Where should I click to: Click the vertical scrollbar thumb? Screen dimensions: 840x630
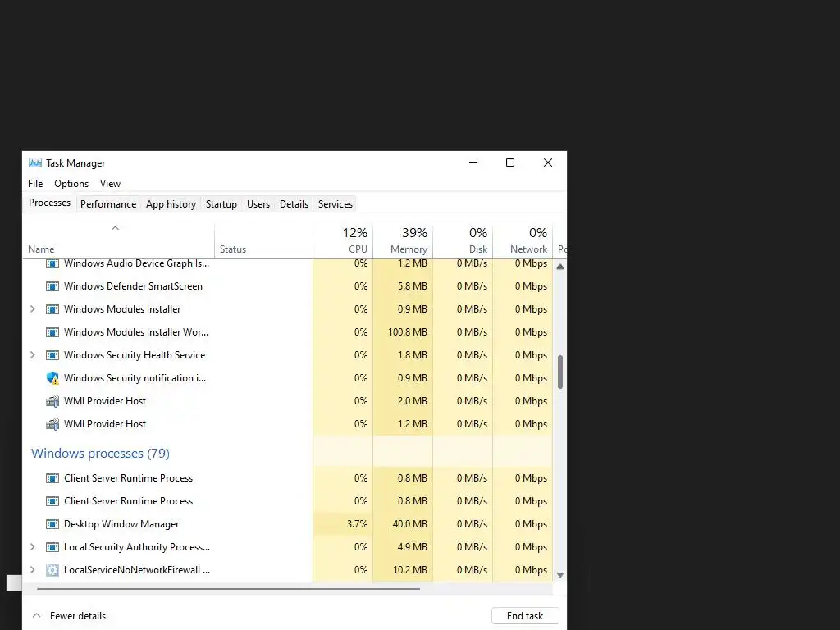click(560, 372)
